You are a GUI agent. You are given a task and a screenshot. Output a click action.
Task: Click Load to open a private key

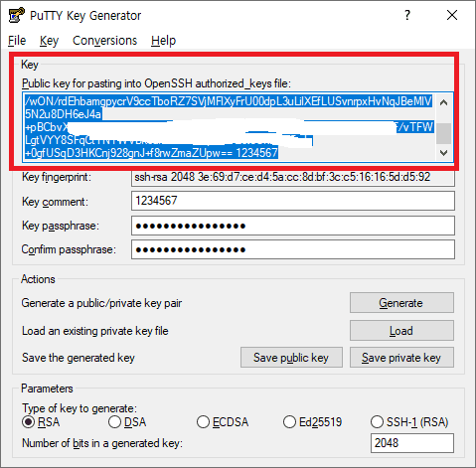pos(401,331)
